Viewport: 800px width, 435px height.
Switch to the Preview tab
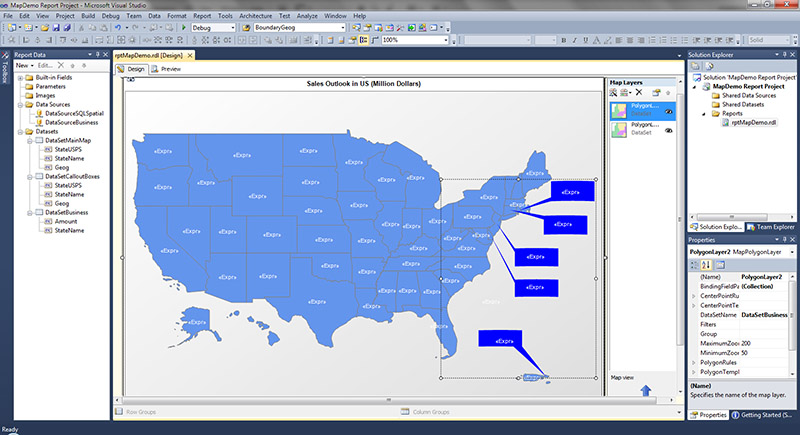point(166,69)
